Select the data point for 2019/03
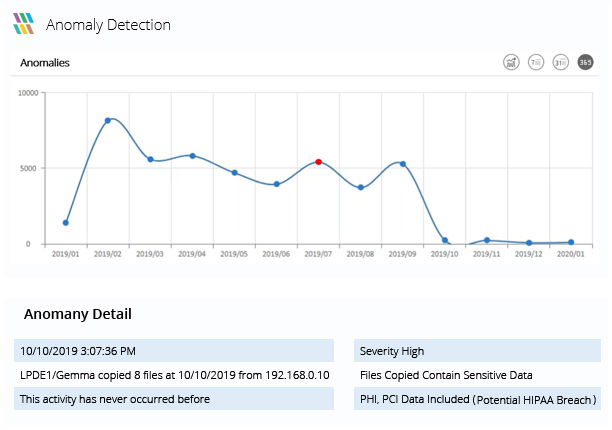 pos(150,159)
